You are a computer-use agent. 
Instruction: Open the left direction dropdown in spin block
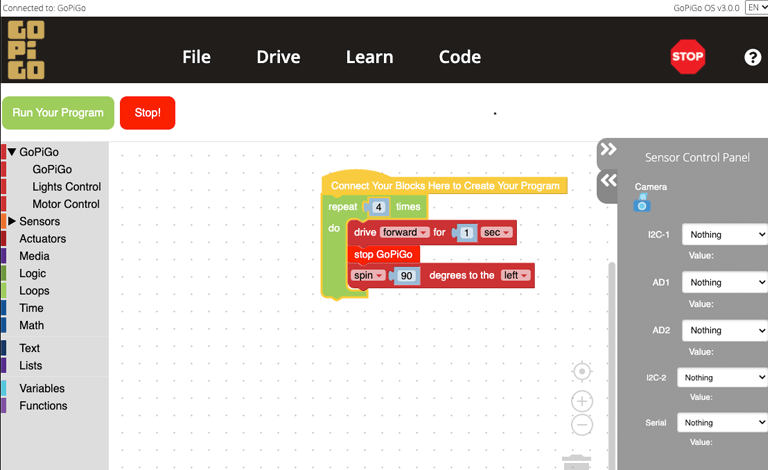coord(516,276)
